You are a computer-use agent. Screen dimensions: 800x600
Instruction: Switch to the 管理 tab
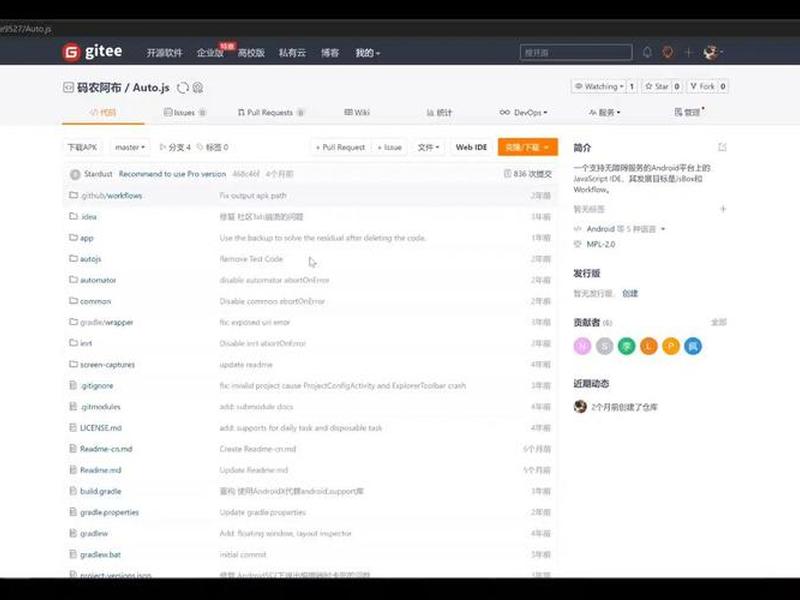click(x=689, y=112)
